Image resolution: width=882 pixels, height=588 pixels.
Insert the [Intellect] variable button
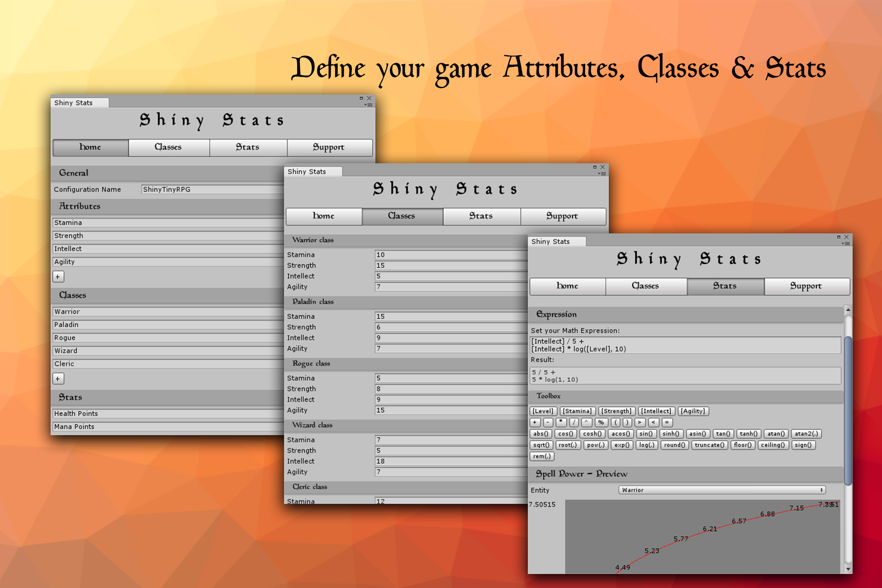point(656,411)
